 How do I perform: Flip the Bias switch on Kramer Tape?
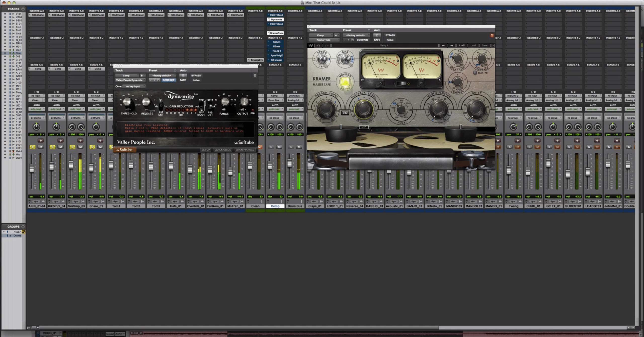tap(345, 59)
